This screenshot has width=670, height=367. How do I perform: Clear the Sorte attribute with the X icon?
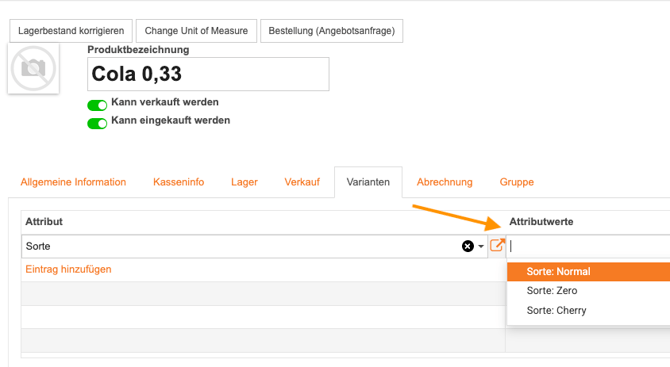(467, 246)
